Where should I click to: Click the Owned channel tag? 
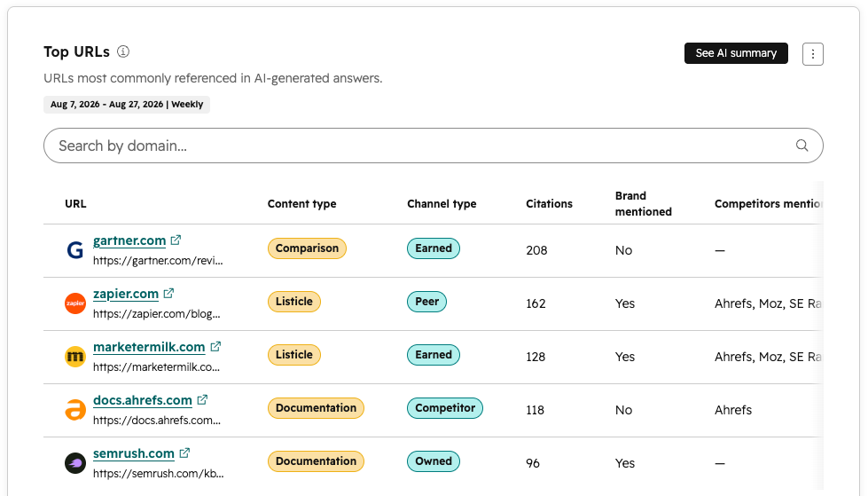coord(434,461)
